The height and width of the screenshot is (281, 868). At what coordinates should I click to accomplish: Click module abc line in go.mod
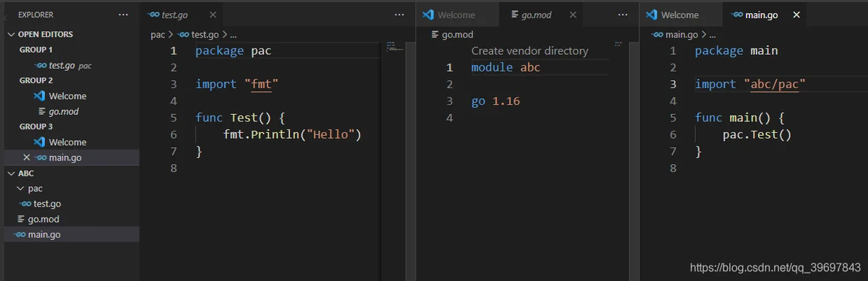tap(506, 67)
